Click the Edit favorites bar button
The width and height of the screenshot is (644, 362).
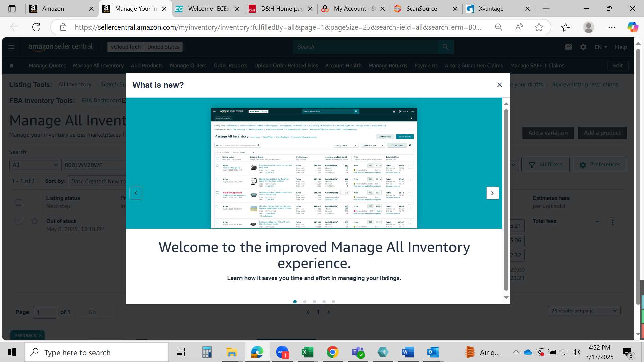click(618, 66)
